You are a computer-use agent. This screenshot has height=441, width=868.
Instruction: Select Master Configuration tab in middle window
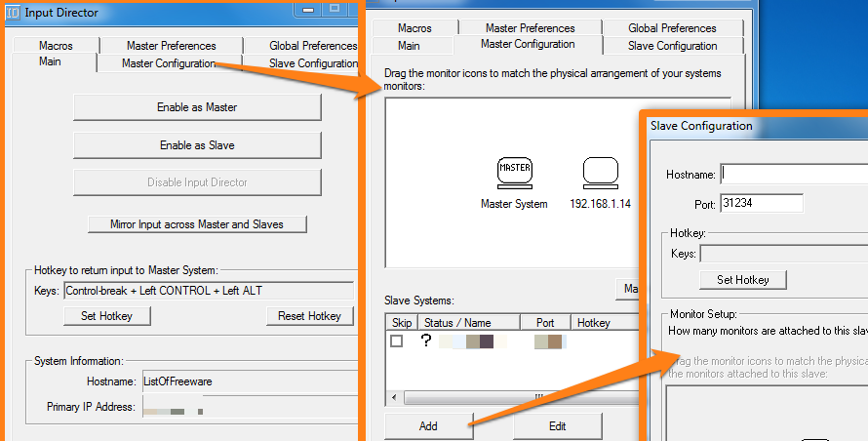[528, 44]
